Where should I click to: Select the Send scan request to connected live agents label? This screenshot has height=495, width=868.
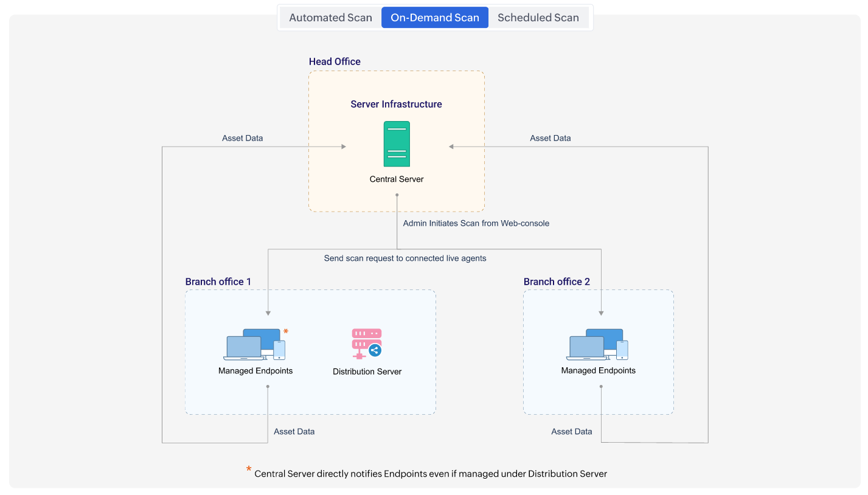pos(405,258)
